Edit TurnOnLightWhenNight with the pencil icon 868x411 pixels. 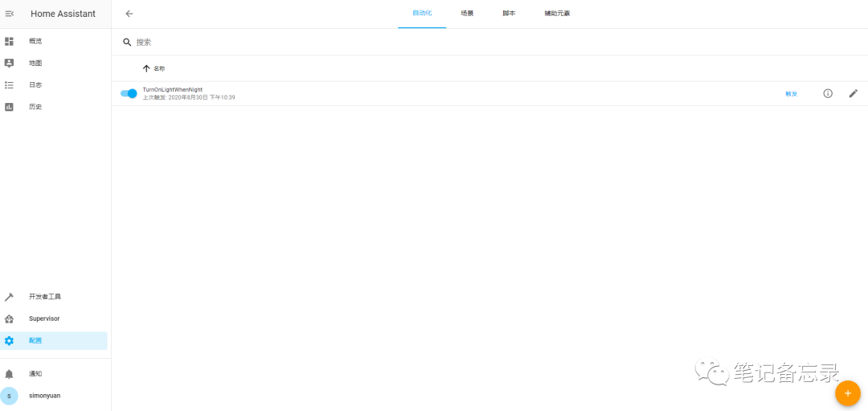pos(853,93)
